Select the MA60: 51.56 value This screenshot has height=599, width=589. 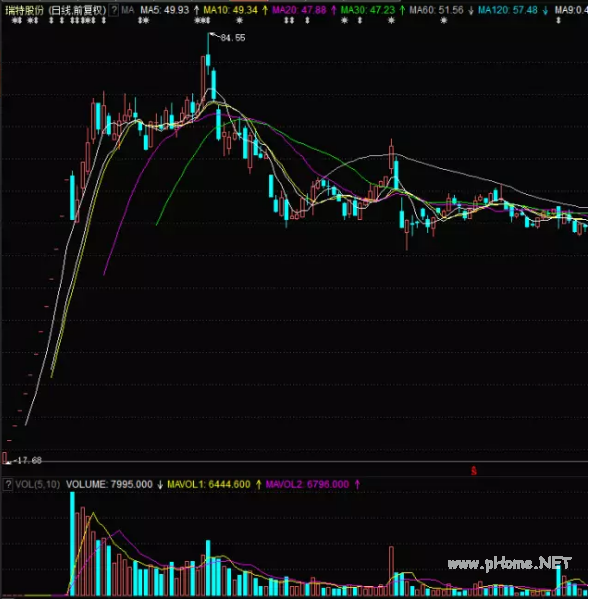tap(436, 10)
